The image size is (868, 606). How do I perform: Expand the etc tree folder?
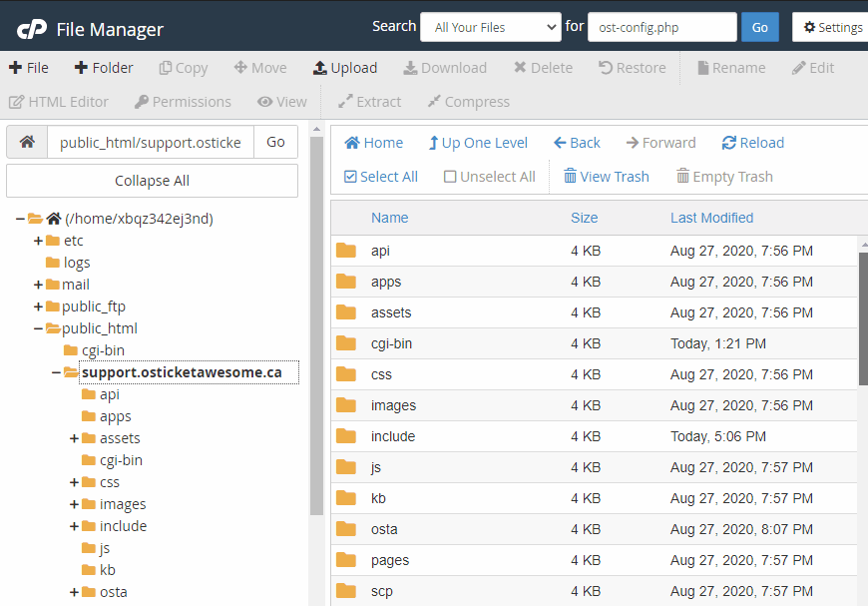click(38, 241)
